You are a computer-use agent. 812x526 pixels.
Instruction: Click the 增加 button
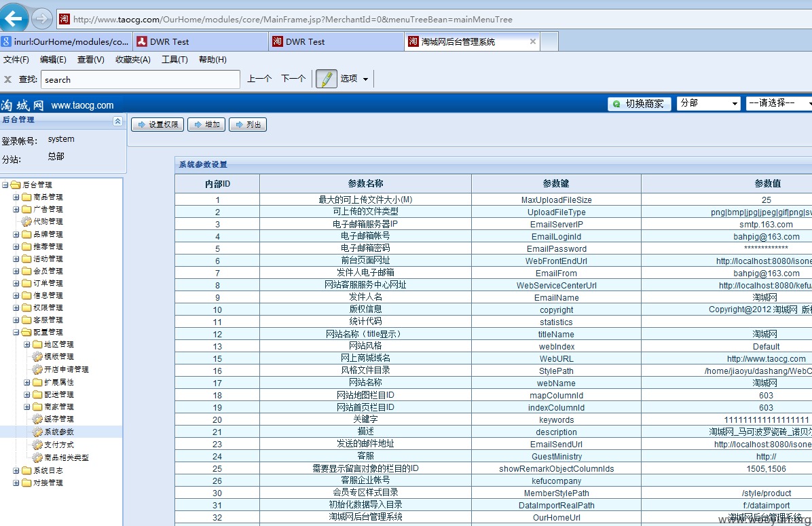206,125
